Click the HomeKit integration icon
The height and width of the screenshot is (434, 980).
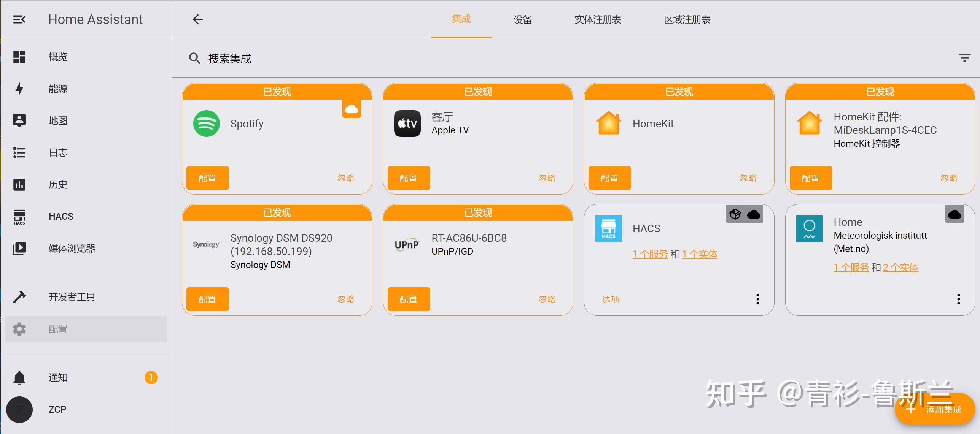click(x=609, y=123)
